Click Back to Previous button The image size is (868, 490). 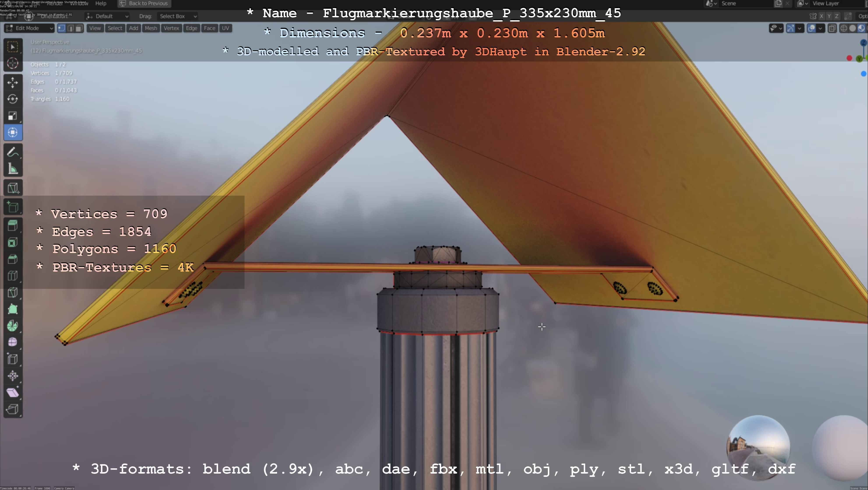[x=144, y=3]
